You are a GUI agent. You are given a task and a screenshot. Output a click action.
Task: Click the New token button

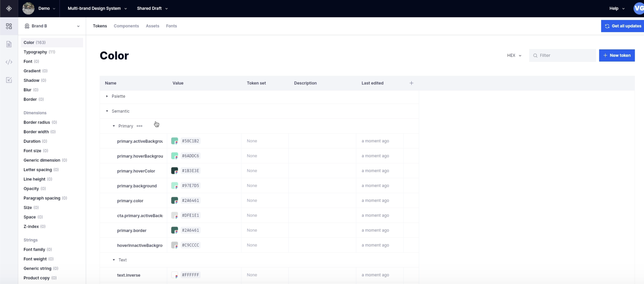(x=617, y=55)
